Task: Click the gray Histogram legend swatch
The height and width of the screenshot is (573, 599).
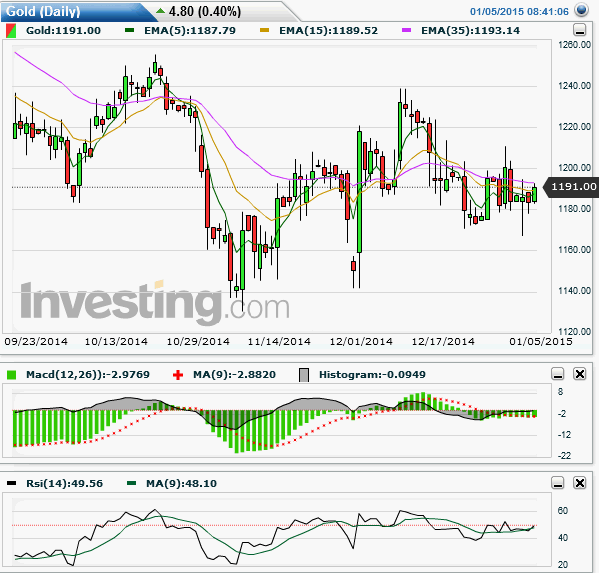Action: click(304, 375)
